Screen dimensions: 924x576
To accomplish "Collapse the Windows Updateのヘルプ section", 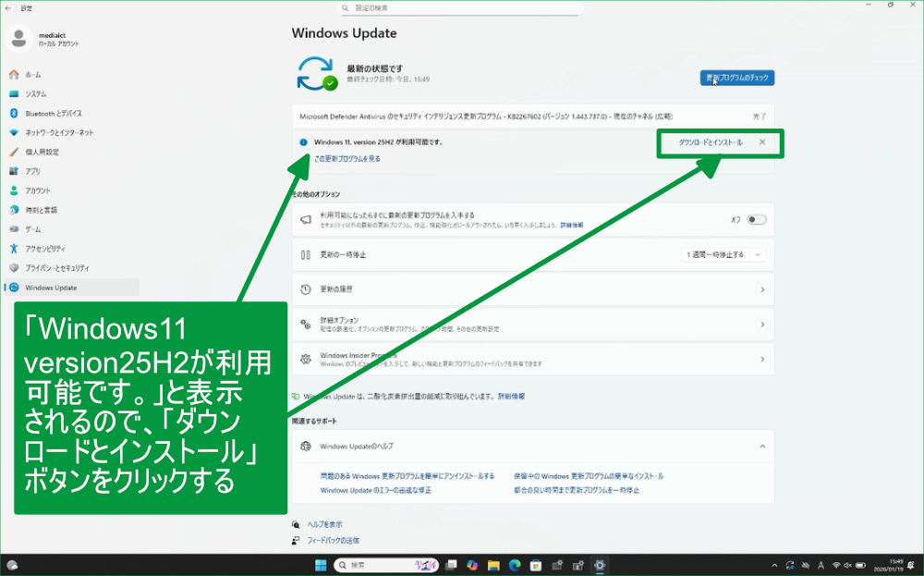I will coord(761,447).
